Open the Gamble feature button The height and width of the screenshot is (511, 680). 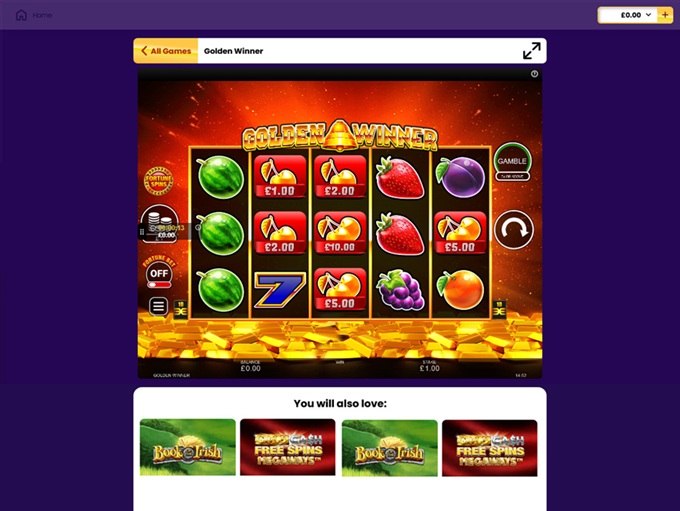coord(512,161)
